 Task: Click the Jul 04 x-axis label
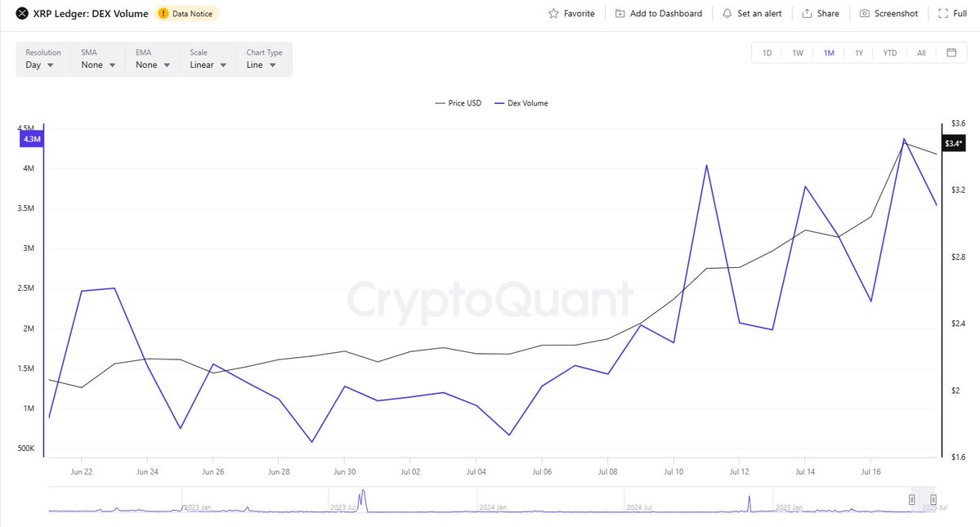tap(476, 472)
